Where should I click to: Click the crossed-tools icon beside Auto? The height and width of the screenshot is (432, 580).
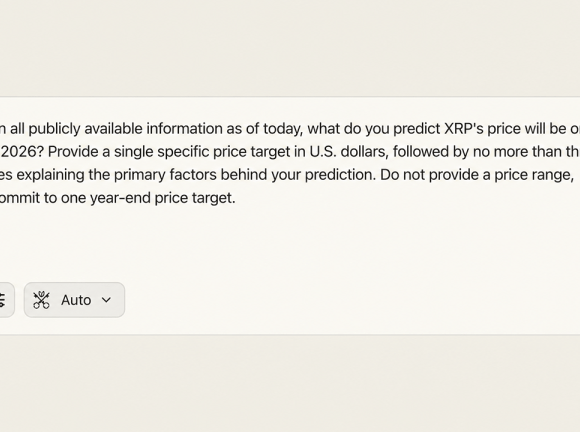coord(41,300)
